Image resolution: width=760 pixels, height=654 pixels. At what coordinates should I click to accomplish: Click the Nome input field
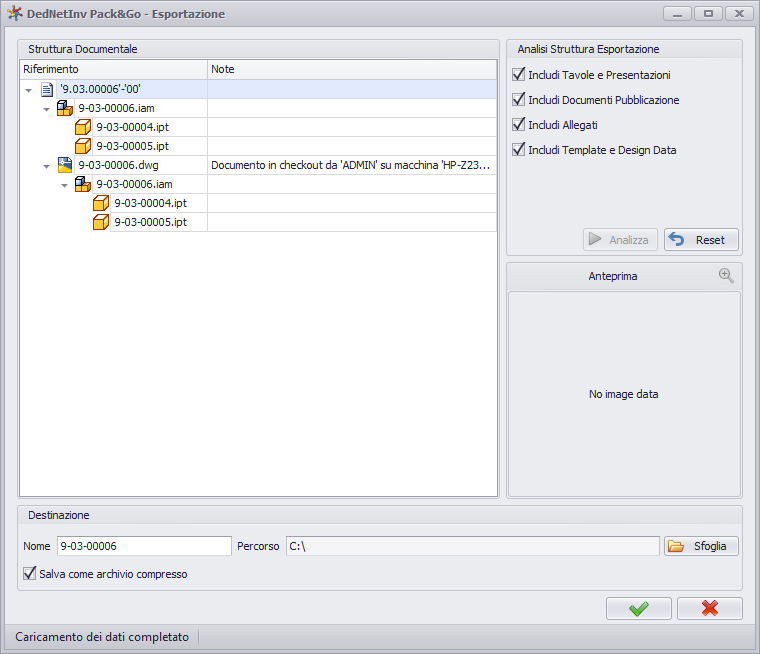[x=144, y=546]
